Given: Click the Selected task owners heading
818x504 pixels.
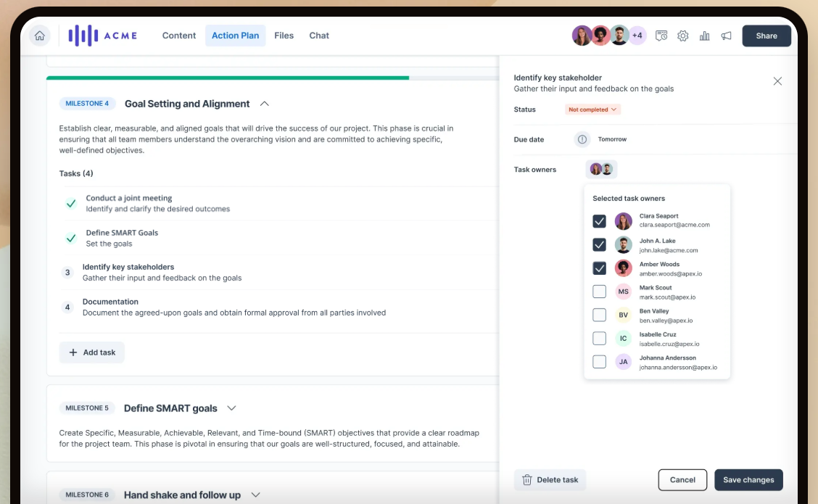Looking at the screenshot, I should 629,198.
